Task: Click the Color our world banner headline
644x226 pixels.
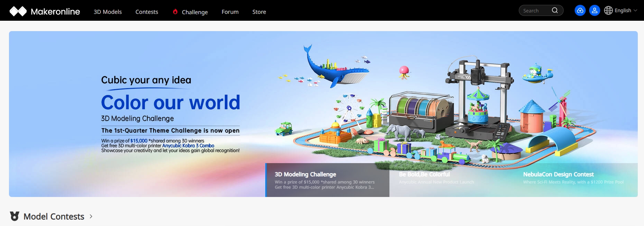Action: [170, 103]
